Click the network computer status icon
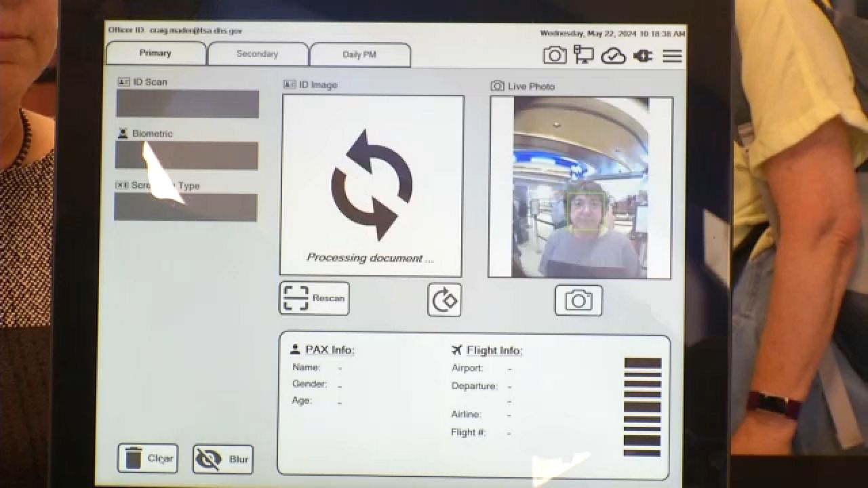Screen dimensions: 868x488 coord(583,55)
